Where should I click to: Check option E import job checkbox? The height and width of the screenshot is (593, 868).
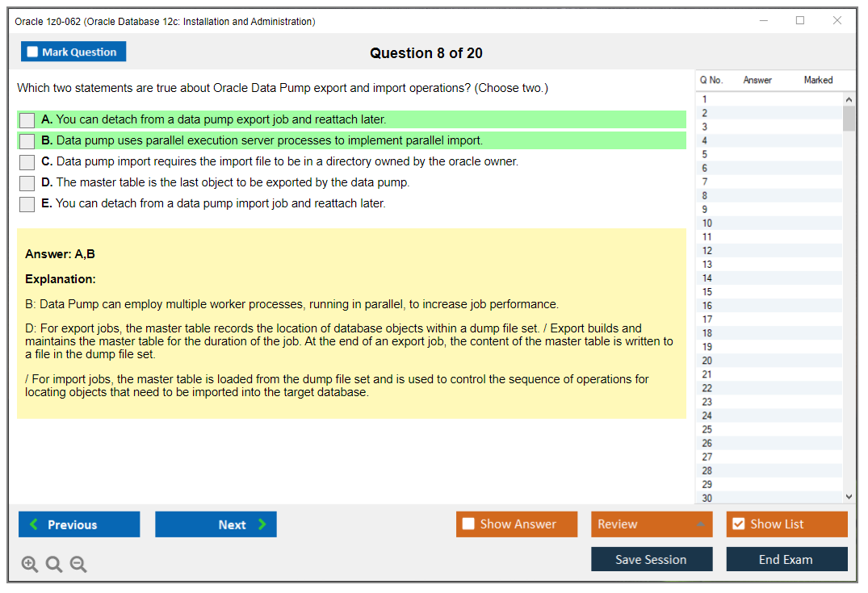tap(27, 204)
